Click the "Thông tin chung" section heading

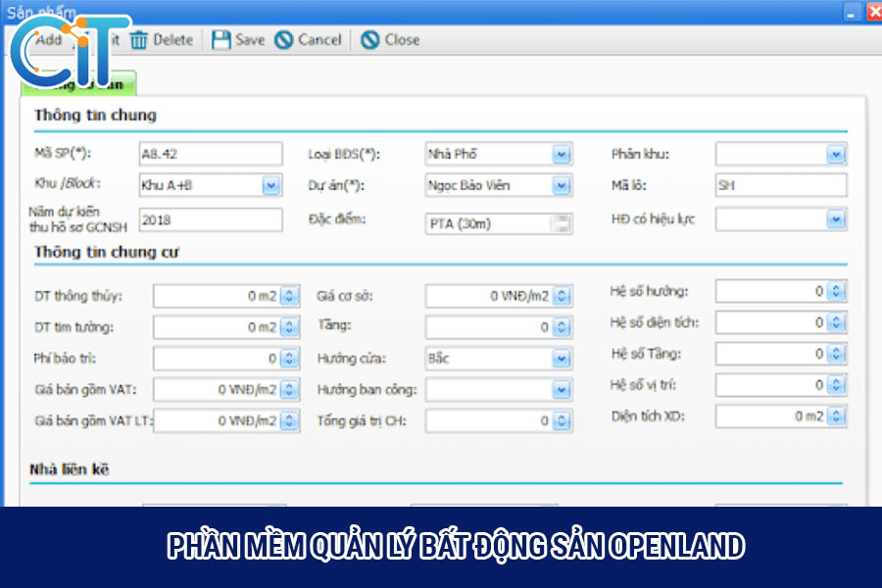tap(95, 116)
